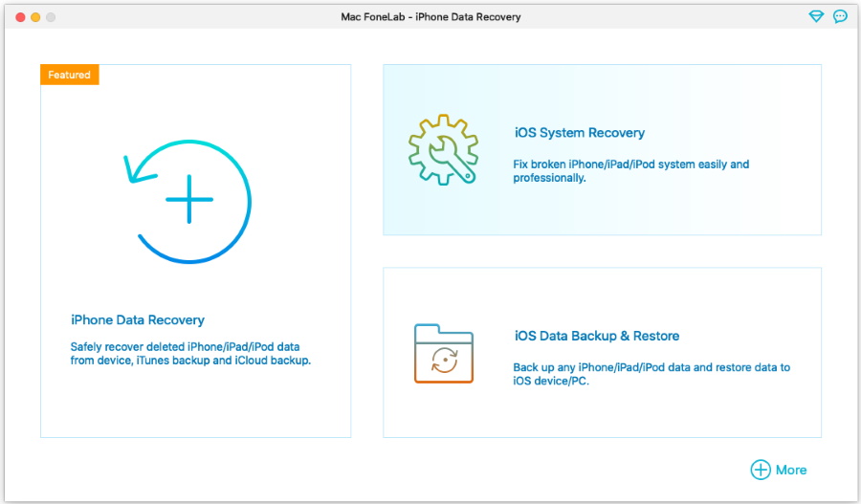Viewport: 861px width, 504px height.
Task: Close the Mac FoneLab window
Action: click(x=20, y=17)
